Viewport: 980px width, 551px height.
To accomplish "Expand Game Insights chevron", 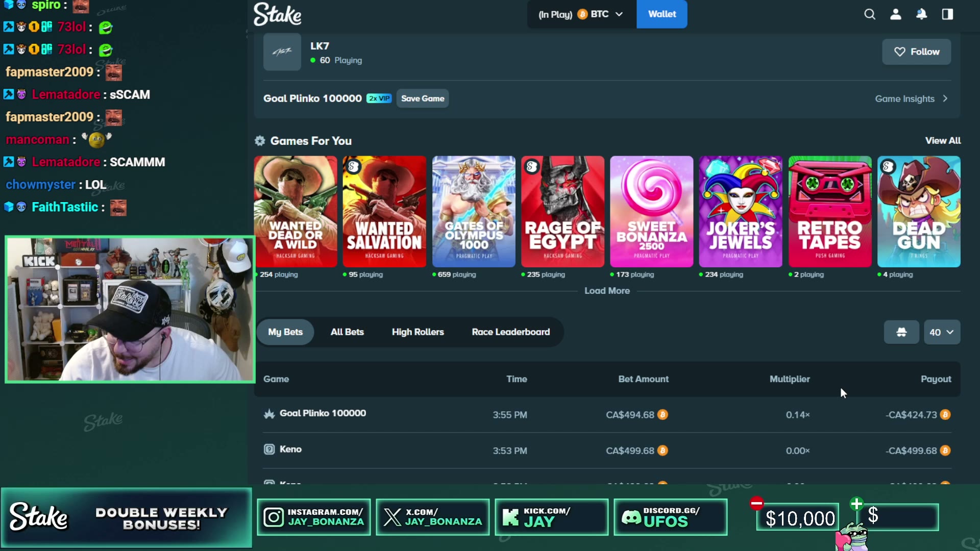I will (945, 98).
